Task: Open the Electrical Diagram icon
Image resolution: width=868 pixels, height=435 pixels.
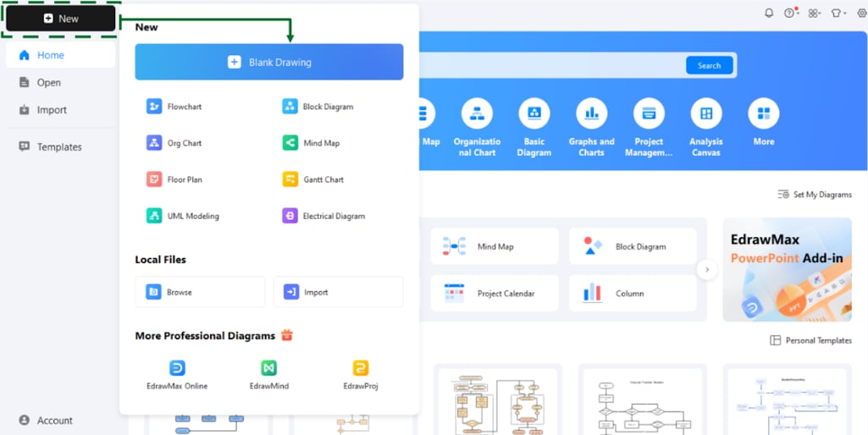Action: tap(290, 216)
